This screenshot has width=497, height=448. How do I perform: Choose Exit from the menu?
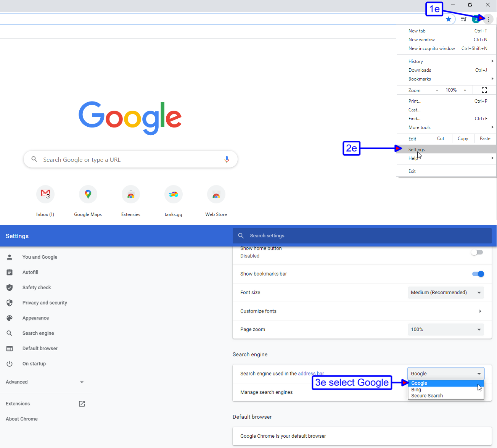coord(446,171)
